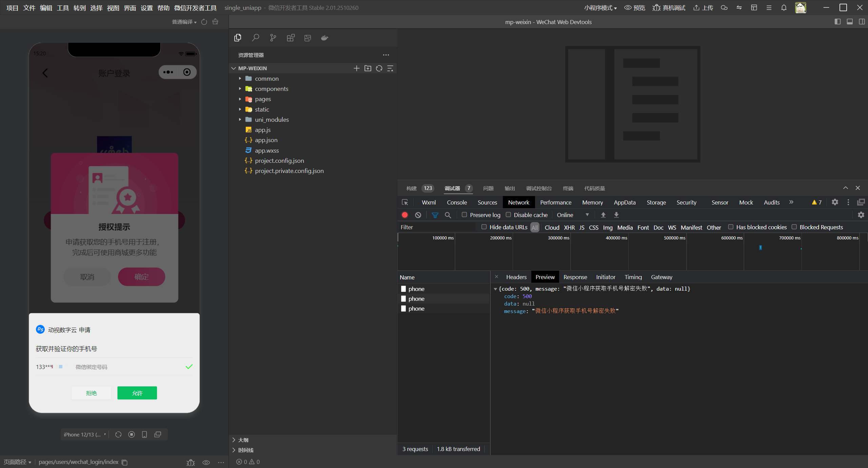868x468 pixels.
Task: Check Blocked Requests
Action: (794, 227)
